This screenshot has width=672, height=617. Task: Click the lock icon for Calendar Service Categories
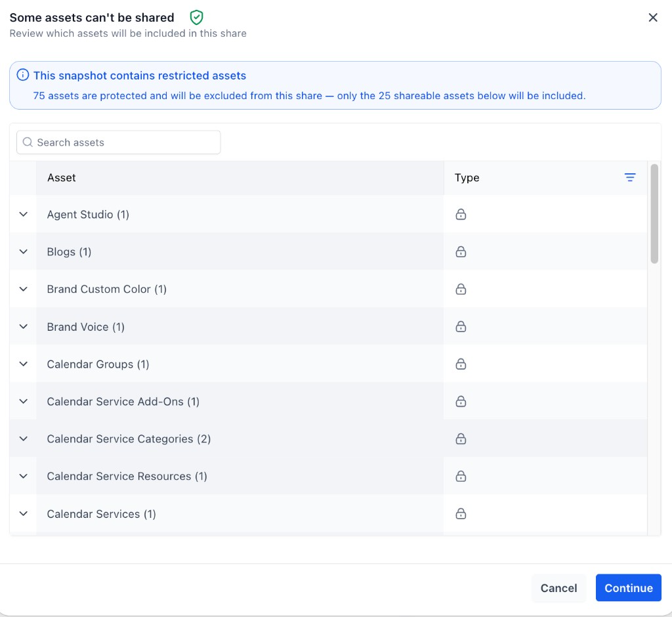click(x=461, y=438)
